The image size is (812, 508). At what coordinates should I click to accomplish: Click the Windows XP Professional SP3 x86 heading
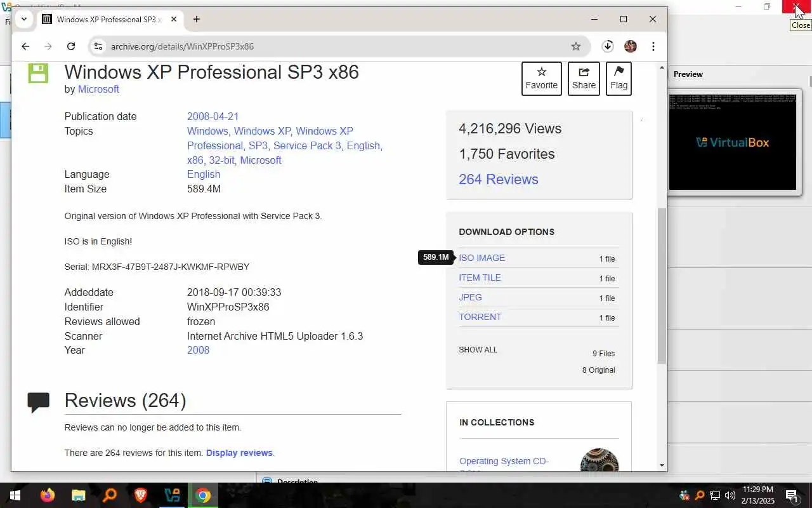click(x=212, y=72)
